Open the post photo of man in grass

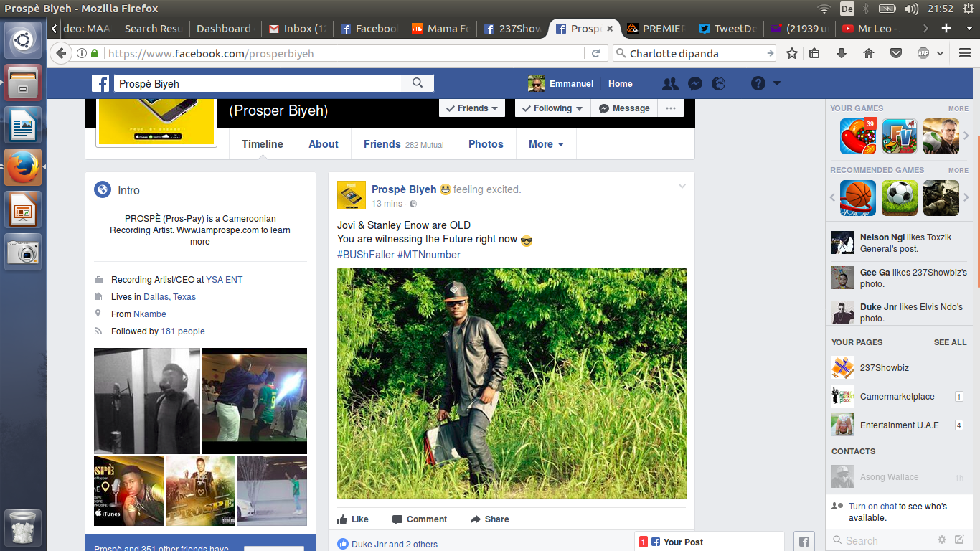point(512,383)
